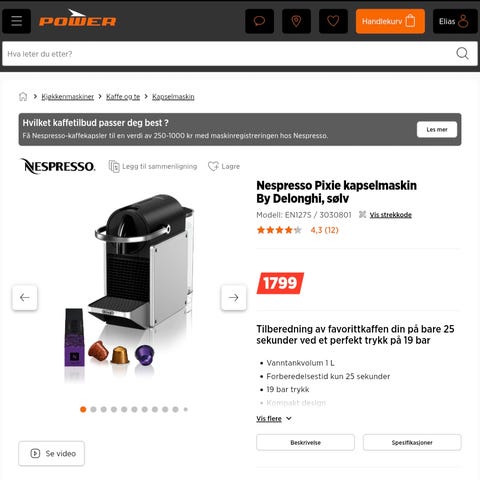Open Kaffe og te breadcrumb link
480x480 pixels.
pos(123,97)
